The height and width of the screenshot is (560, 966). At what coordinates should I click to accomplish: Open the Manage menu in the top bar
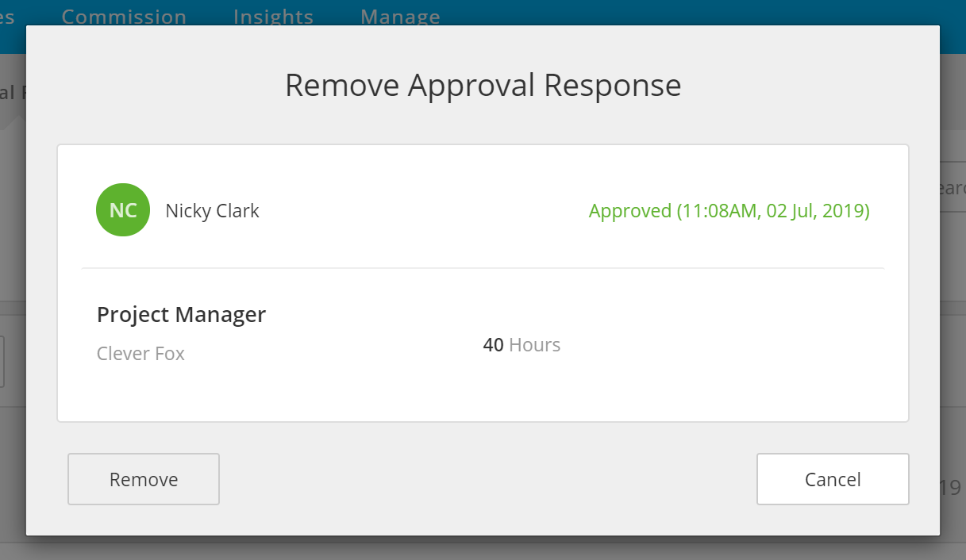click(x=400, y=16)
